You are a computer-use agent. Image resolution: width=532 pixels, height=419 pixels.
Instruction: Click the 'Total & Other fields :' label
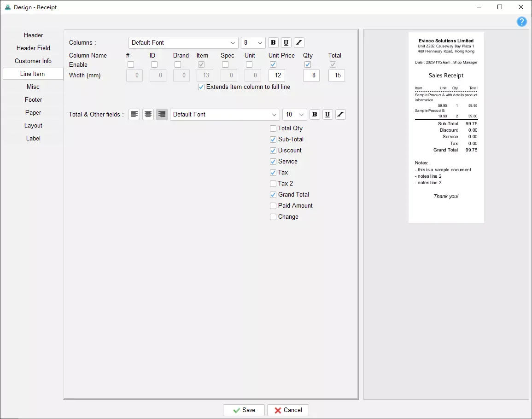tap(96, 114)
